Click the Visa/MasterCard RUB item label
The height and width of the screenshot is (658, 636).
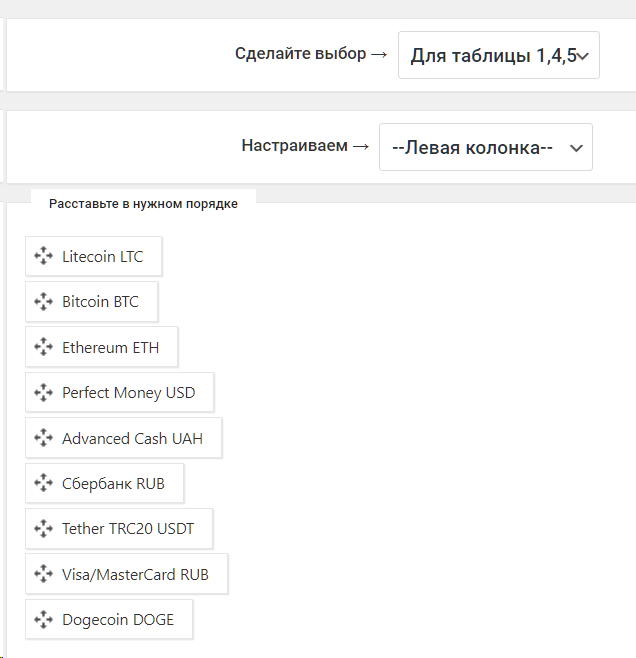point(135,574)
